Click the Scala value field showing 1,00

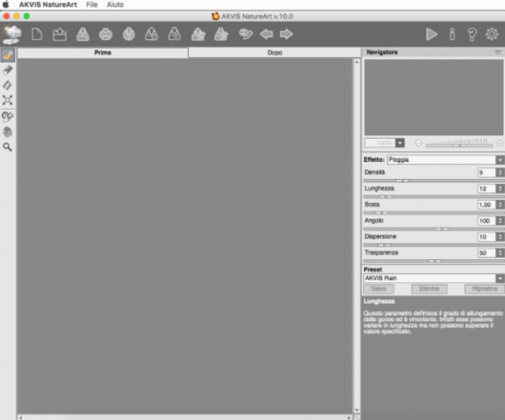(487, 205)
